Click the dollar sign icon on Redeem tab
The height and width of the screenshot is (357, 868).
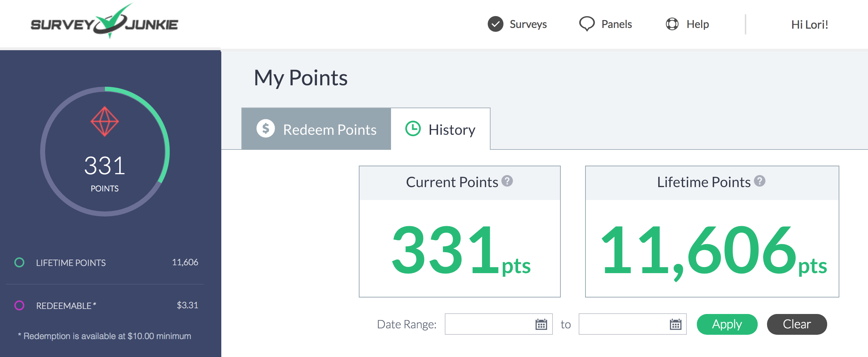point(265,129)
